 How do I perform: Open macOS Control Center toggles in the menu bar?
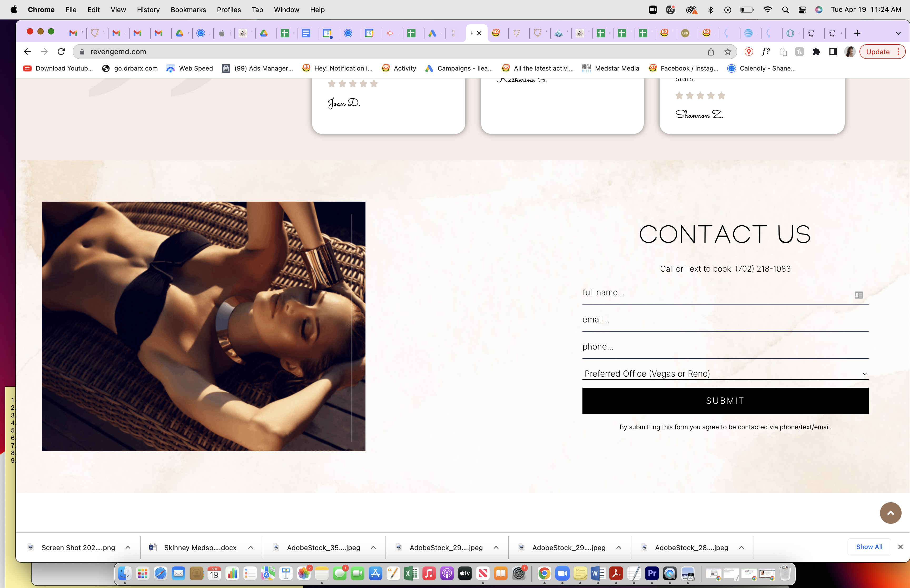tap(802, 9)
